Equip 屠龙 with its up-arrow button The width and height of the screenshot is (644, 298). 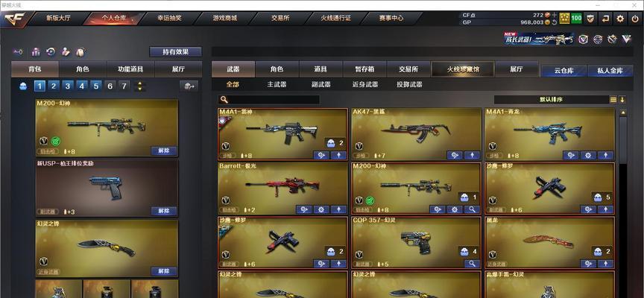click(x=606, y=264)
